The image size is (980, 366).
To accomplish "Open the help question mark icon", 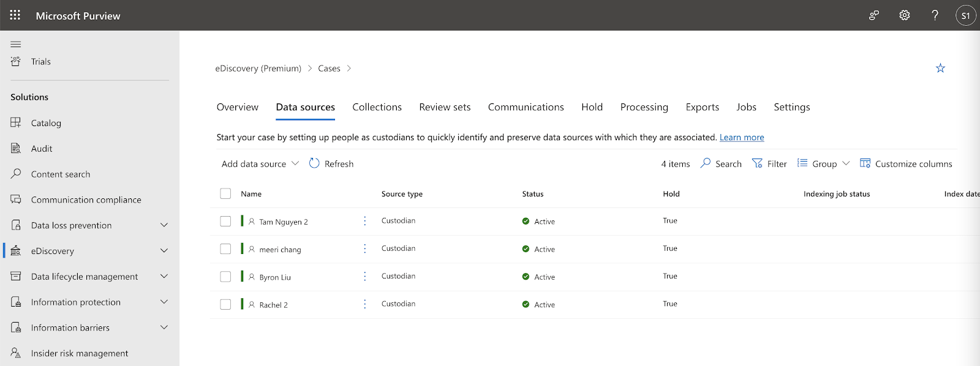I will click(x=935, y=15).
